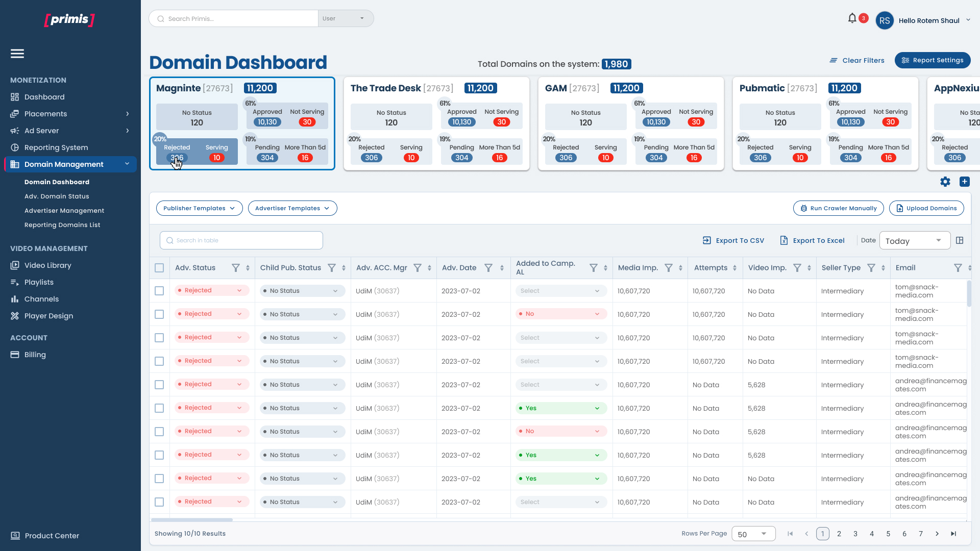Click the Media Imp. filter funnel icon
The height and width of the screenshot is (551, 980).
(x=669, y=268)
